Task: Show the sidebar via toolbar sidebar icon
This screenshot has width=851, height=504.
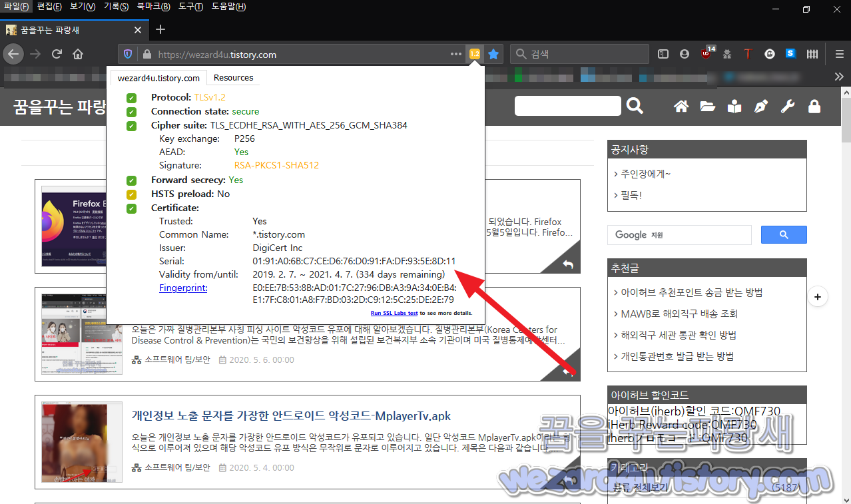Action: (663, 54)
